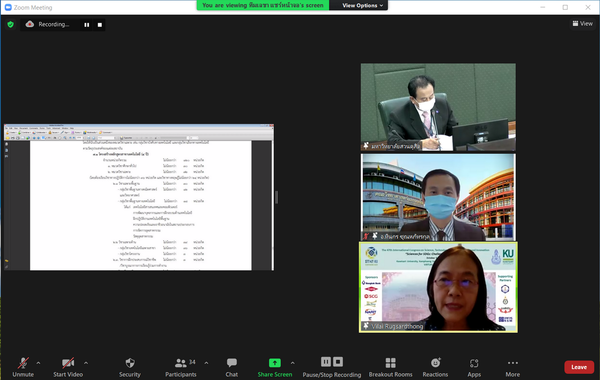Click the green encryption shield icon
Image resolution: width=600 pixels, height=380 pixels.
click(10, 24)
